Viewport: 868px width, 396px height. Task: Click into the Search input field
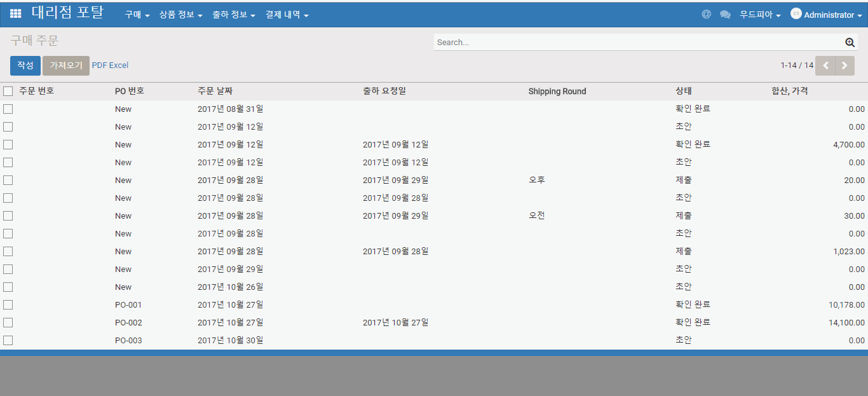click(635, 43)
